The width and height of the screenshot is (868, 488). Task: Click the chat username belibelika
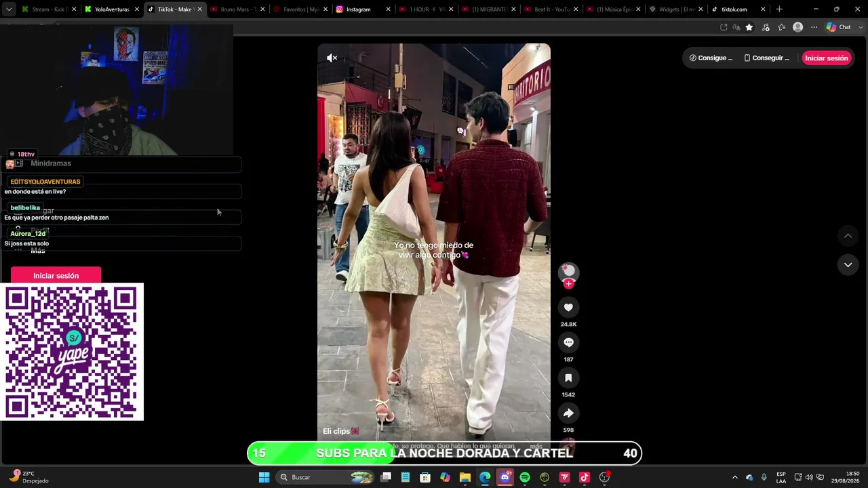point(25,208)
